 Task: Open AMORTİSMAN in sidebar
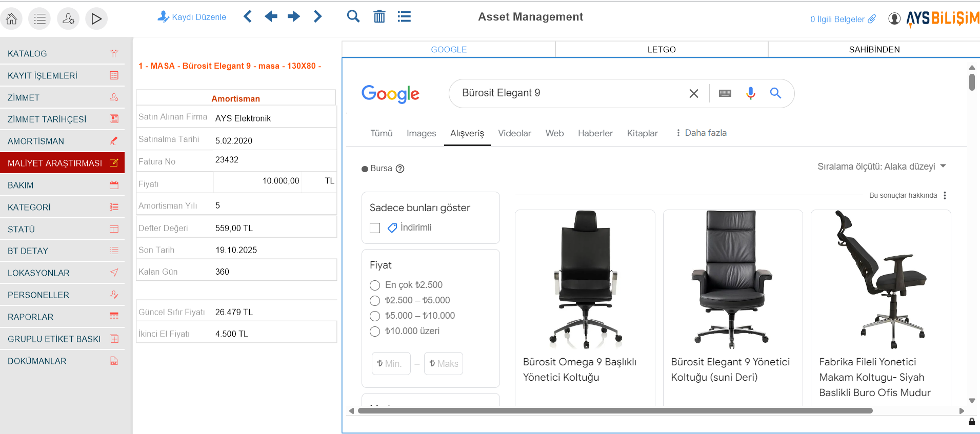(62, 141)
